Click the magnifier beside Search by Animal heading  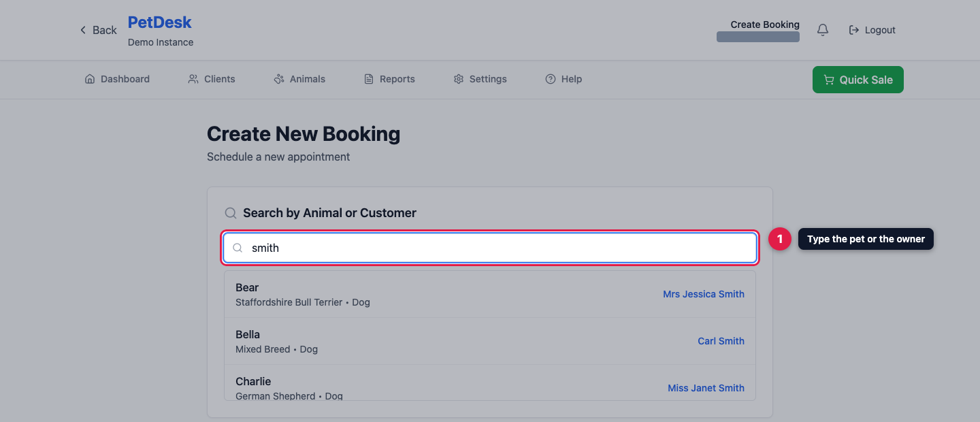(231, 213)
